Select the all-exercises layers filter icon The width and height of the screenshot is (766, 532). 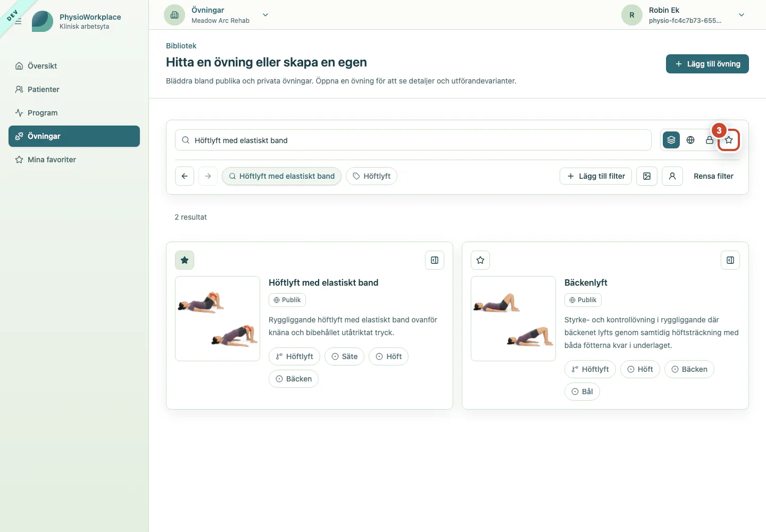pos(671,140)
